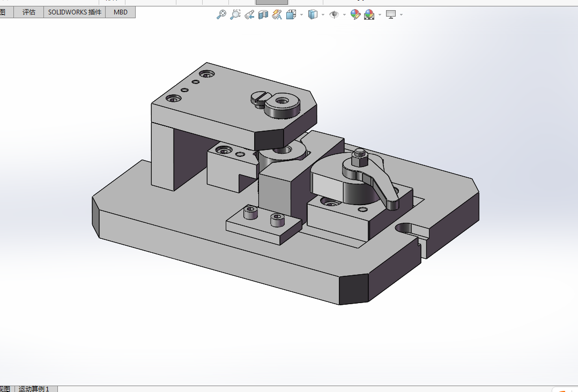Open the SOLIDWORKS 插件 tab
This screenshot has width=578, height=392.
(75, 12)
